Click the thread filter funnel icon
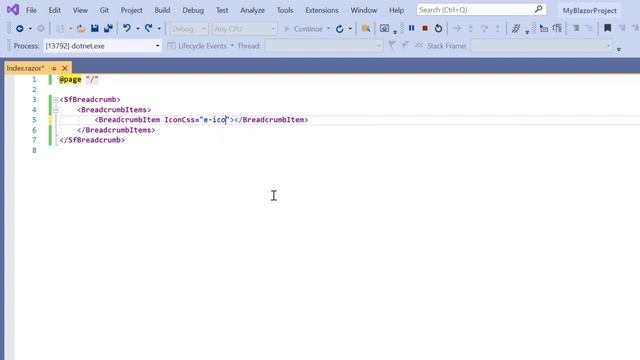The image size is (640, 360). pyautogui.click(x=391, y=45)
